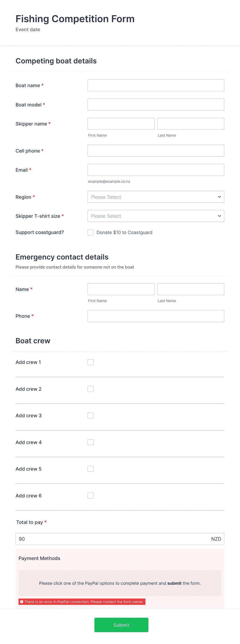Screen dimensions: 240x644
Task: Focus the Email address field
Action: [x=156, y=170]
